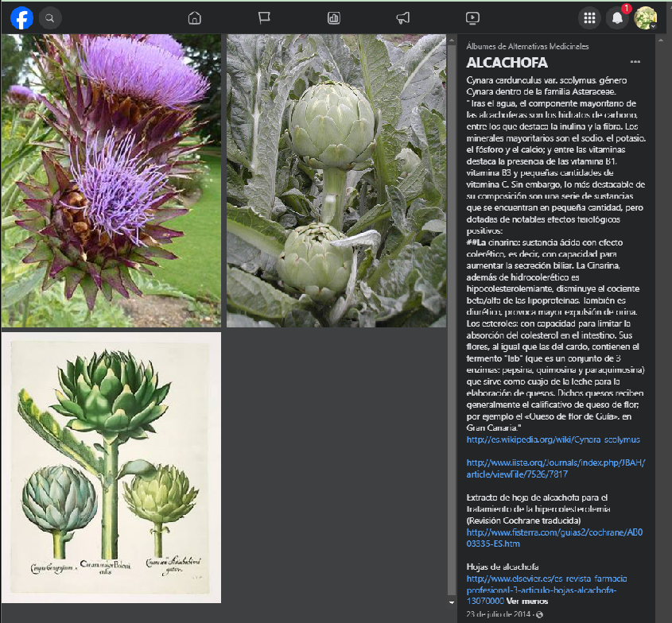Open the album options three-dot menu
This screenshot has height=623, width=672.
coord(635,62)
